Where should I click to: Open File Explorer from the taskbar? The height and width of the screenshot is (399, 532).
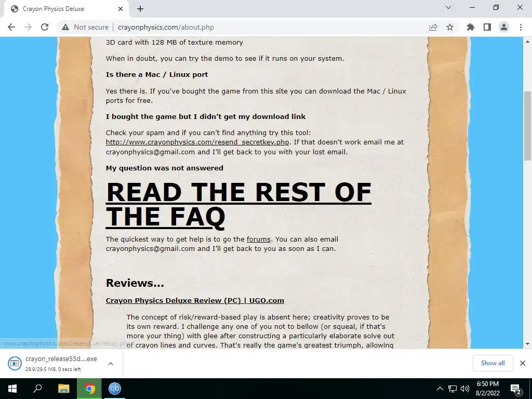click(x=63, y=389)
